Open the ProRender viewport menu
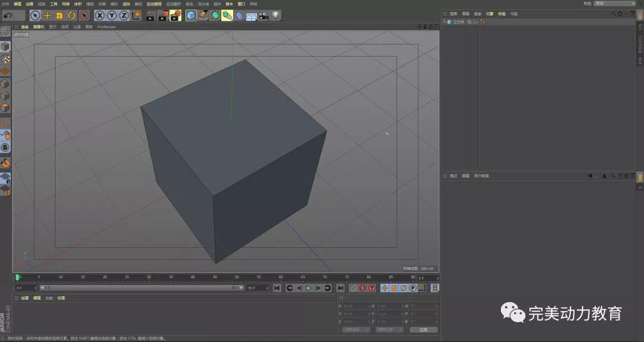Viewport: 644px width, 342px height. point(107,27)
